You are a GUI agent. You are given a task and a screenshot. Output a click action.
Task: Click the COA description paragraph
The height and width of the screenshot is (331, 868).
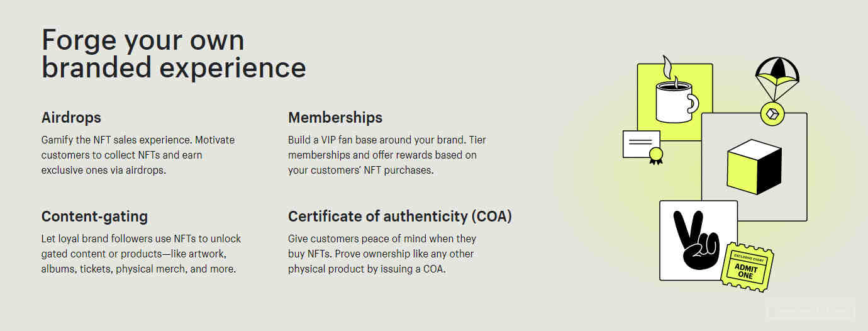click(x=382, y=254)
